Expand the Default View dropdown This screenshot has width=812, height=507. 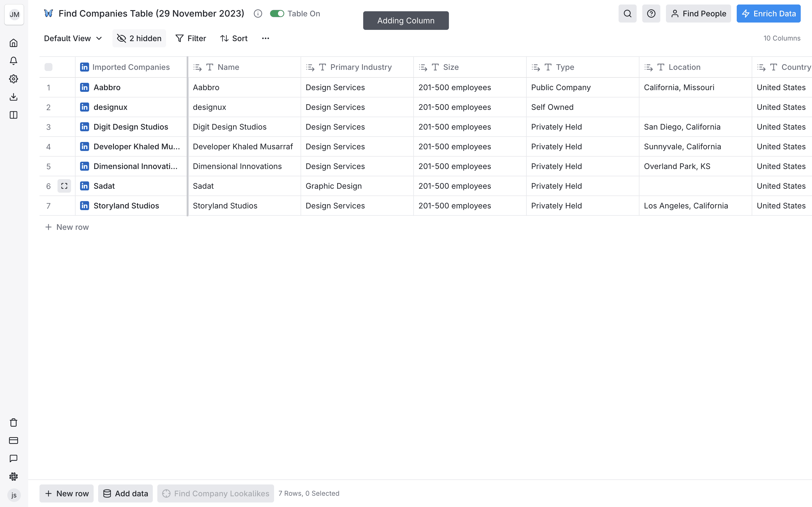(x=73, y=38)
